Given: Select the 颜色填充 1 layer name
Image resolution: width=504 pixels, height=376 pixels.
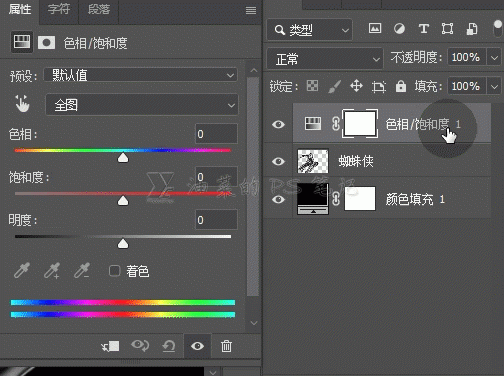Looking at the screenshot, I should click(415, 199).
